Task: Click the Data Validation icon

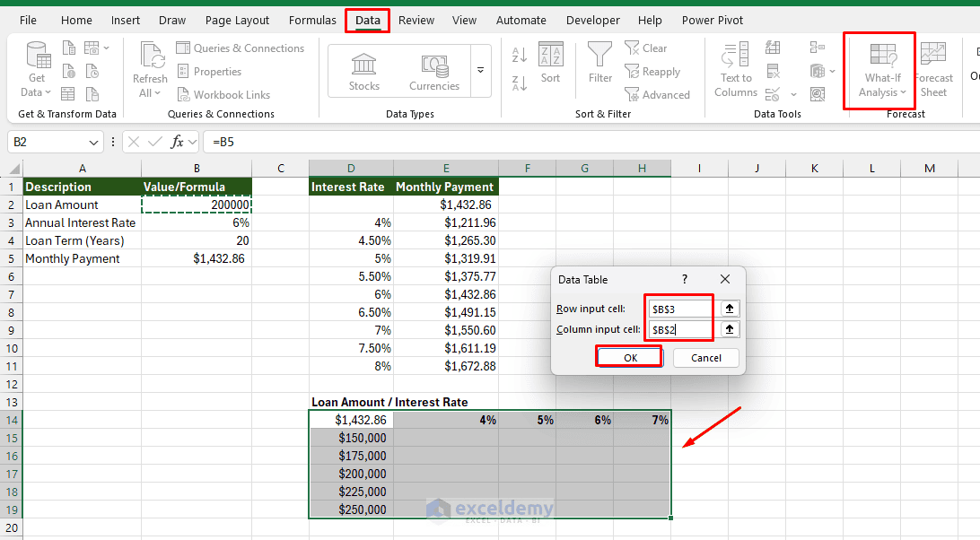Action: pyautogui.click(x=773, y=94)
